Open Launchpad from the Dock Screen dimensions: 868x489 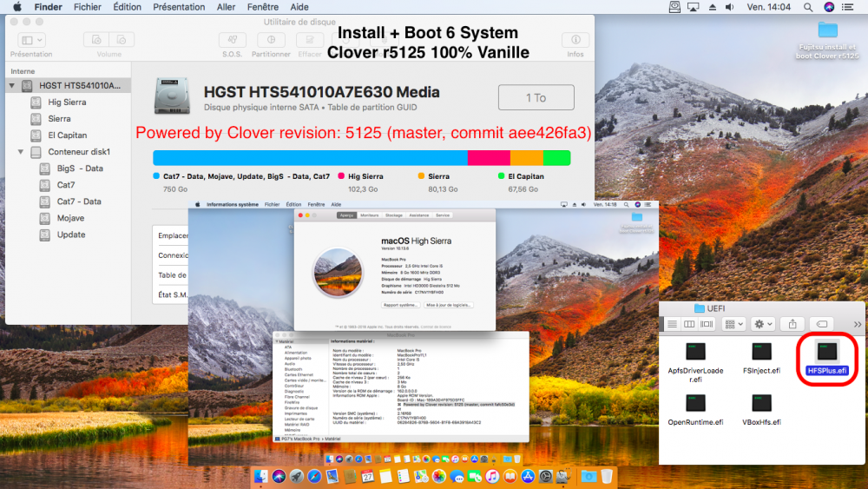point(296,476)
